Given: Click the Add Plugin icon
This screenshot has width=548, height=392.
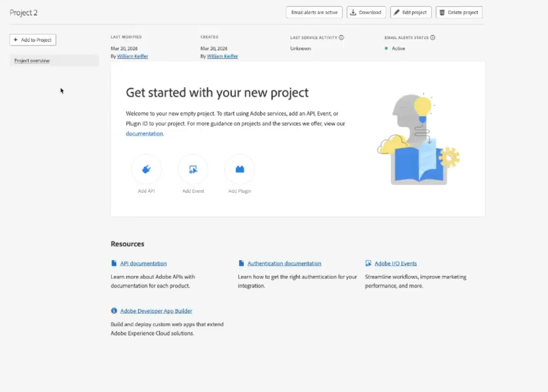Looking at the screenshot, I should (x=240, y=169).
